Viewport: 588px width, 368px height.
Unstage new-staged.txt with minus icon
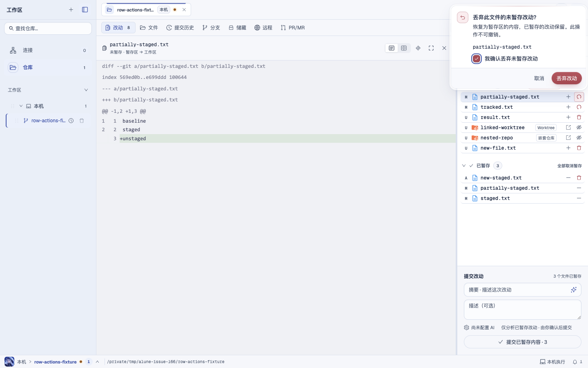[x=568, y=178]
